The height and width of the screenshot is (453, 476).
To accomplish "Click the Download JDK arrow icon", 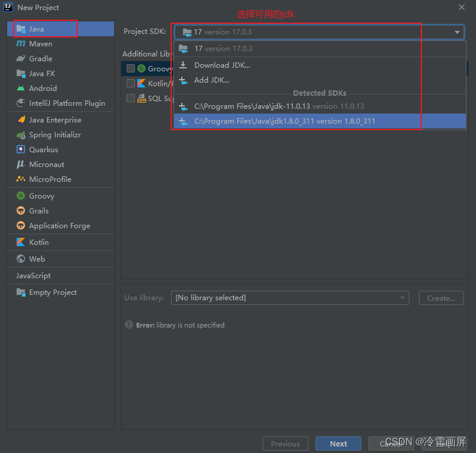I will point(183,65).
